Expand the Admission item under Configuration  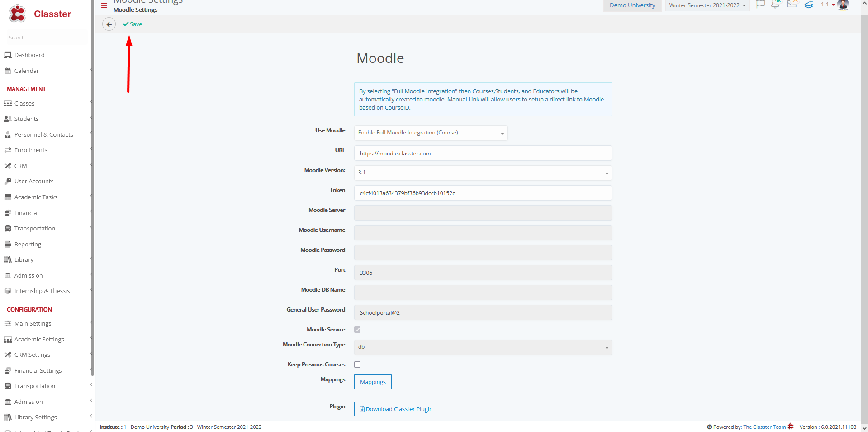pos(91,401)
